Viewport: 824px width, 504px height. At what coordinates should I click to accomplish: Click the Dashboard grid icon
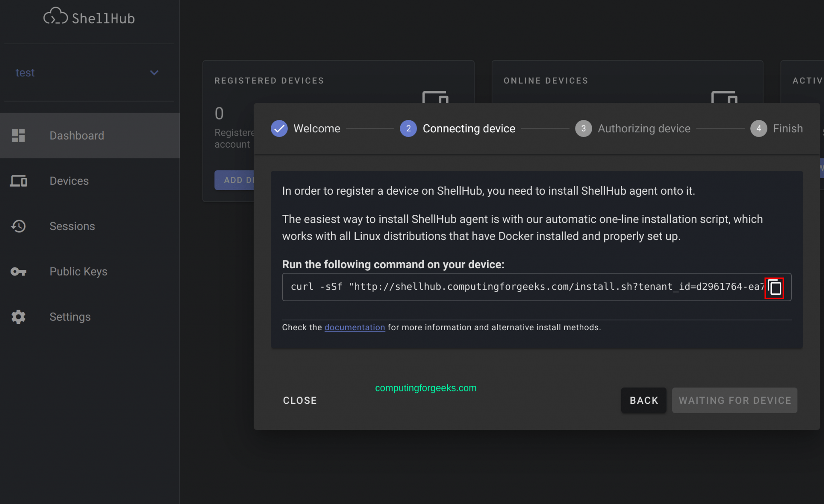click(19, 136)
